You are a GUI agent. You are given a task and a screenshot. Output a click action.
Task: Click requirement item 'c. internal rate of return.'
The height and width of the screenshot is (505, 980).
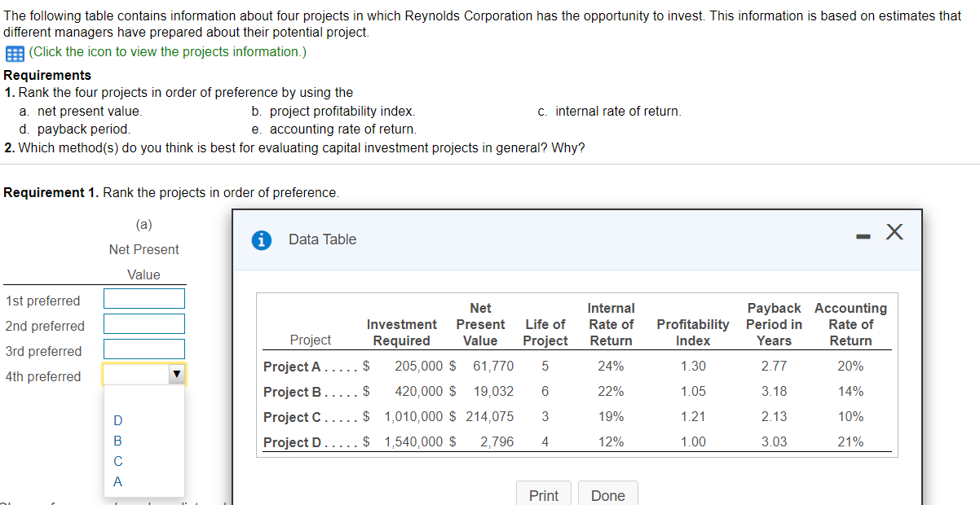[x=610, y=111]
